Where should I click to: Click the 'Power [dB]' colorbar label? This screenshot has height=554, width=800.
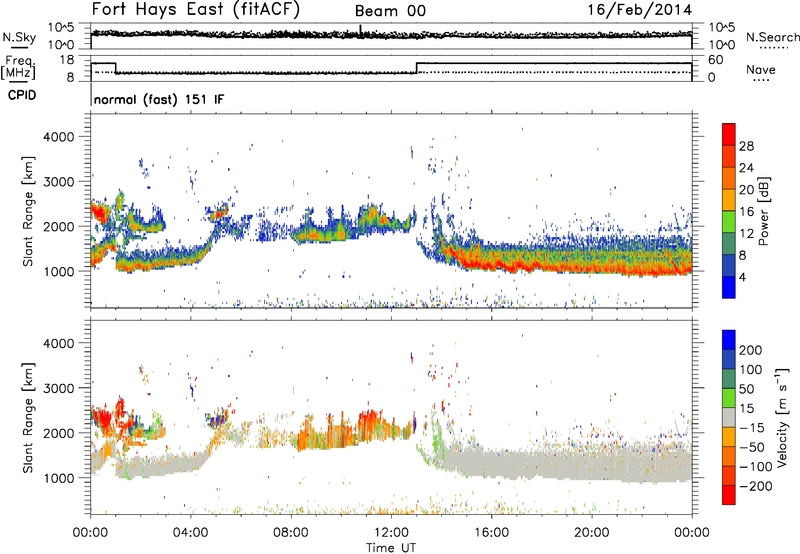click(763, 211)
